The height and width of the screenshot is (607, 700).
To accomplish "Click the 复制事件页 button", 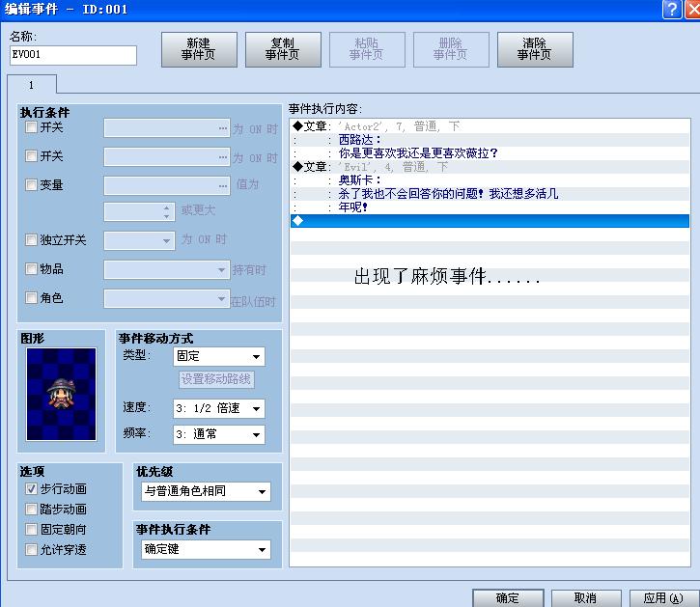I will 283,49.
